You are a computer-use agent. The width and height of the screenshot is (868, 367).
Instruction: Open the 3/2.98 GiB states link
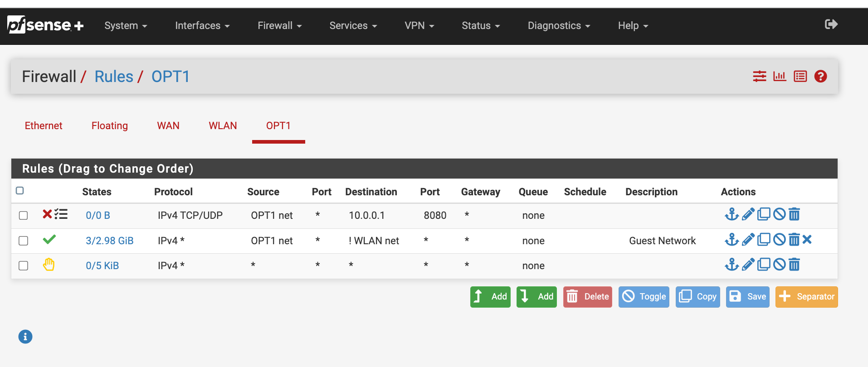tap(110, 241)
